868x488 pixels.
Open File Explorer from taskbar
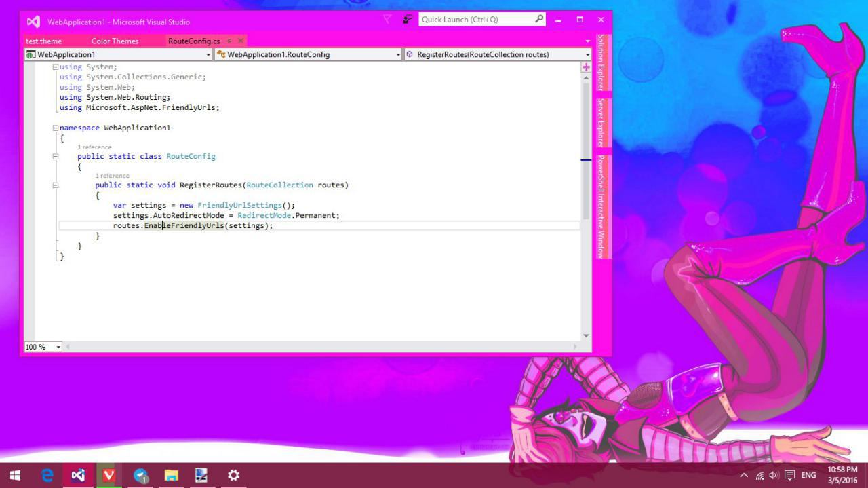[x=171, y=475]
